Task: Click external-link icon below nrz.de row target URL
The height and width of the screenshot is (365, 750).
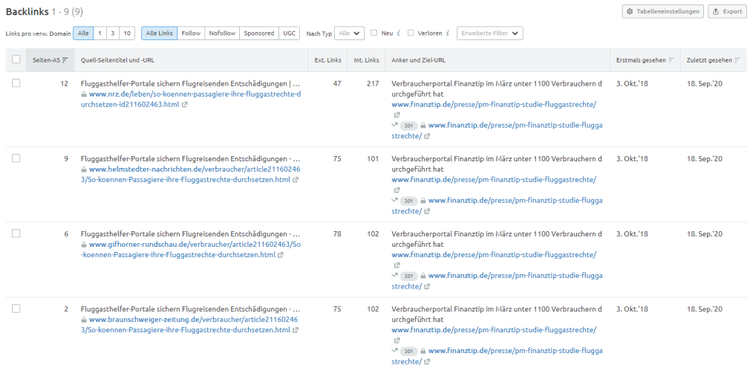Action: click(x=397, y=115)
